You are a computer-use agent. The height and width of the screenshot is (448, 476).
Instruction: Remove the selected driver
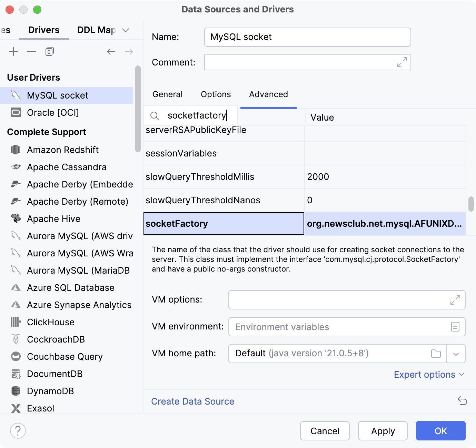coord(31,51)
